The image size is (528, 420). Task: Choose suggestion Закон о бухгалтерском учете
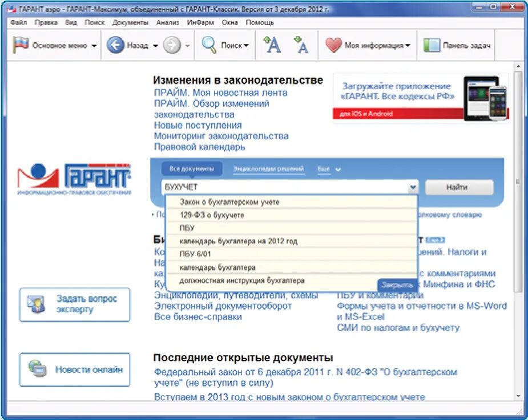[x=292, y=202]
